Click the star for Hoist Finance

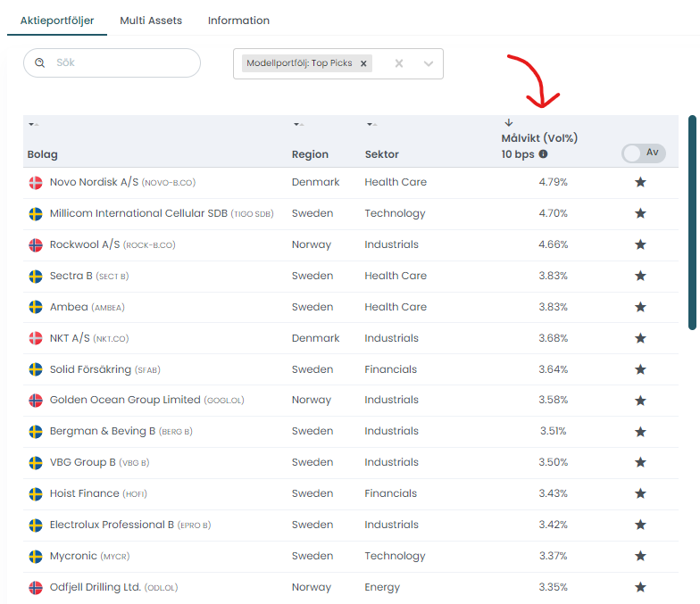point(640,493)
